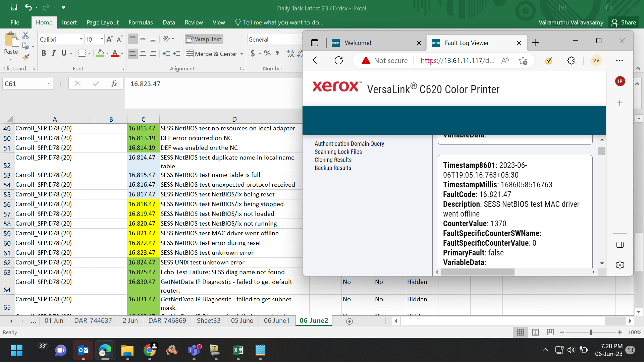
Task: Refresh the Fault Log Viewer page
Action: coord(339,61)
